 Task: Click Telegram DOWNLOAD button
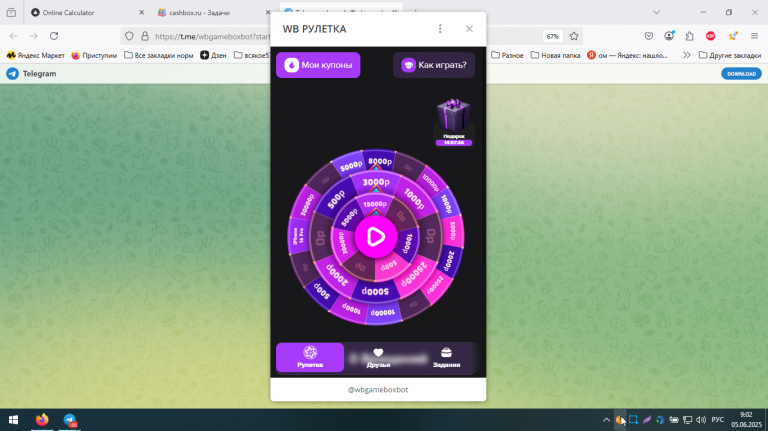(x=741, y=74)
